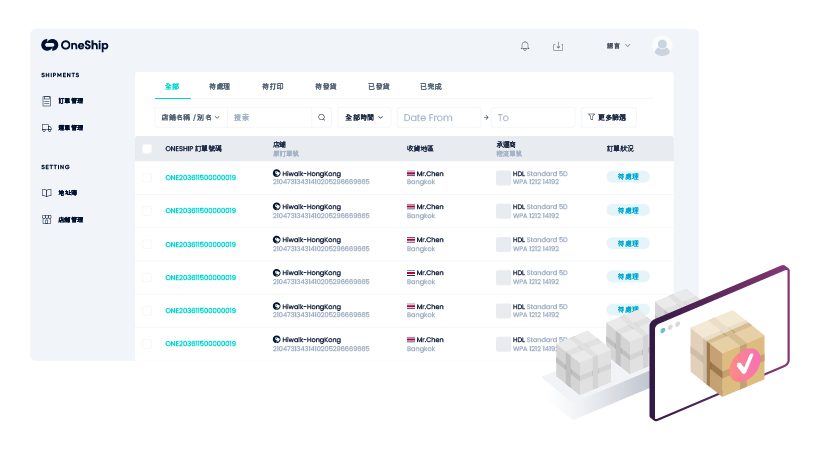Click the HDL carrier logo in fourth row

[x=503, y=277]
